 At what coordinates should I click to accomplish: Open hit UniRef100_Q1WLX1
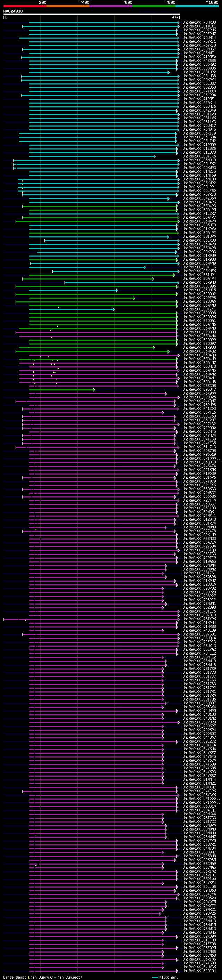coord(199,26)
